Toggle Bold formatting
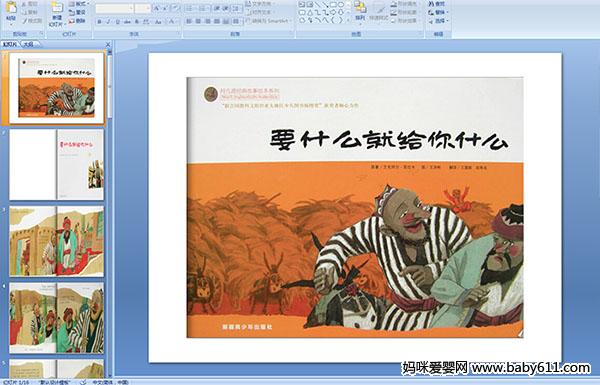This screenshot has width=600, height=385. [x=100, y=22]
